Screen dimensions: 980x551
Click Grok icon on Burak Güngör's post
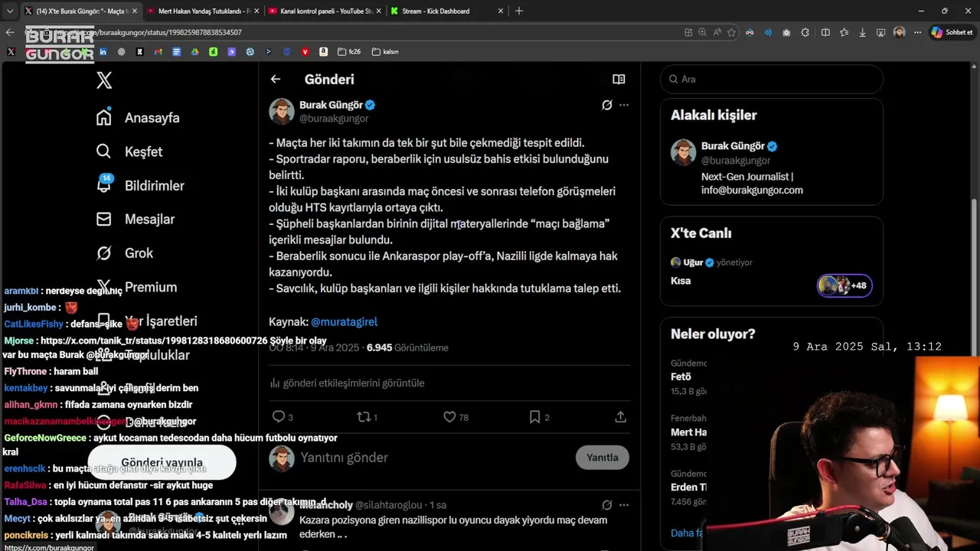pos(606,105)
